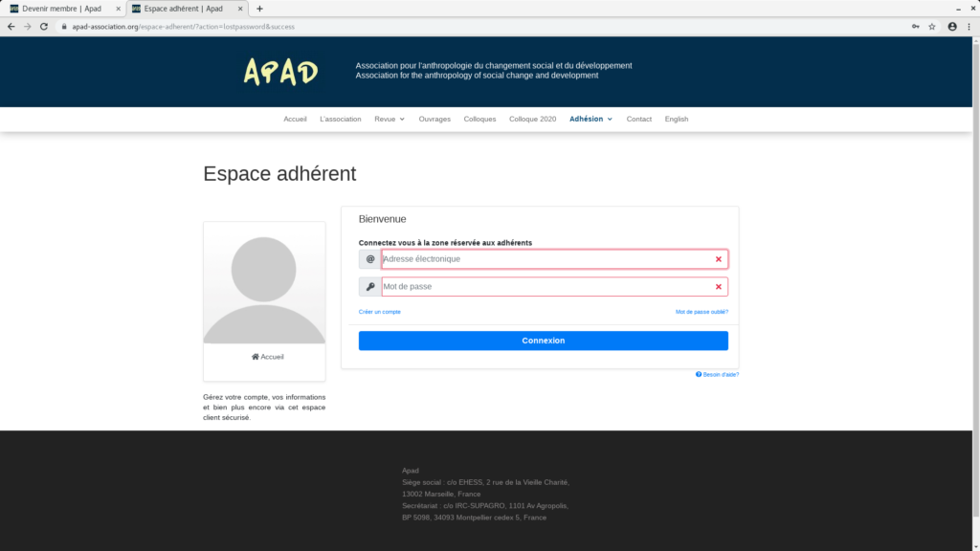
Task: Click the browser forward arrow
Action: pyautogui.click(x=28, y=27)
